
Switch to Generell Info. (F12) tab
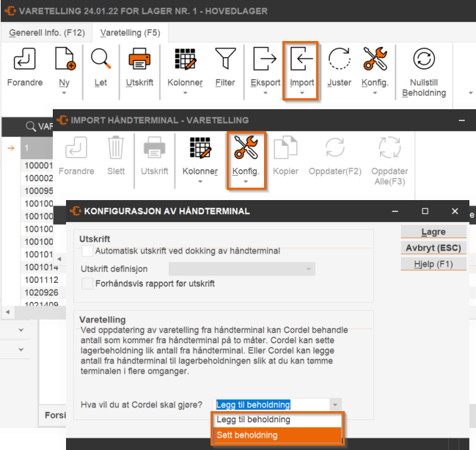(47, 33)
